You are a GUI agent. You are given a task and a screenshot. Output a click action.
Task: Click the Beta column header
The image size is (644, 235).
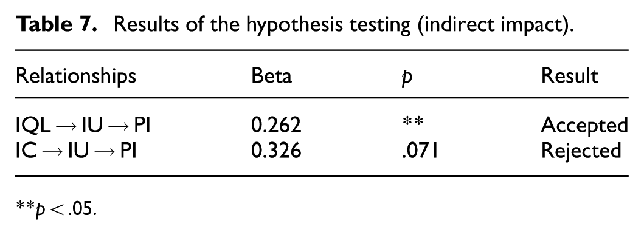[x=271, y=76]
